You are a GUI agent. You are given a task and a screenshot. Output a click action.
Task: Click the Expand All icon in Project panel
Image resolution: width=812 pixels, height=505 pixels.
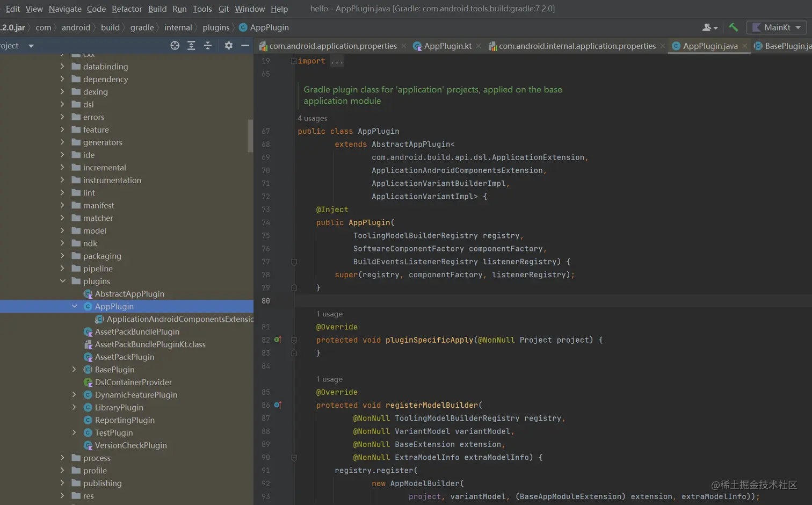(191, 46)
